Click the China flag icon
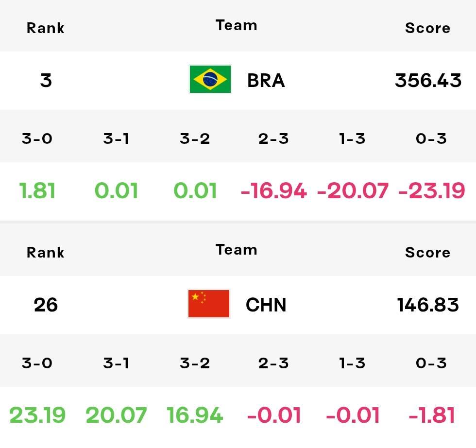 pyautogui.click(x=209, y=304)
